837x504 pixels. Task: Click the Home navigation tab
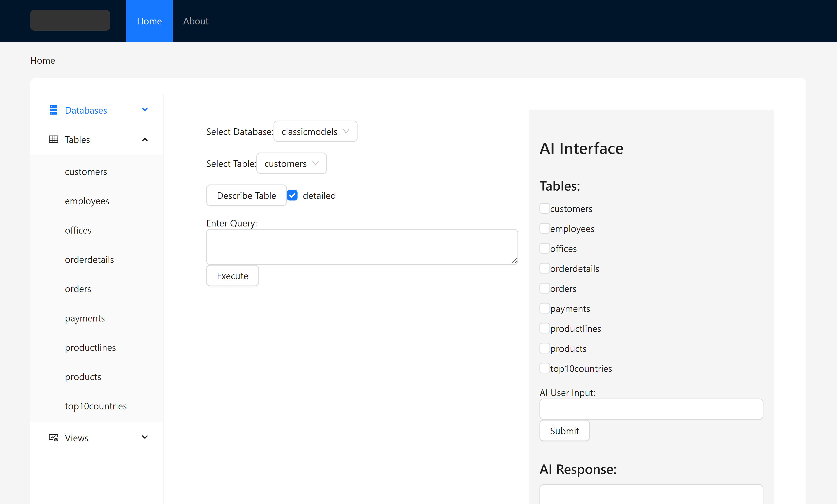[150, 21]
